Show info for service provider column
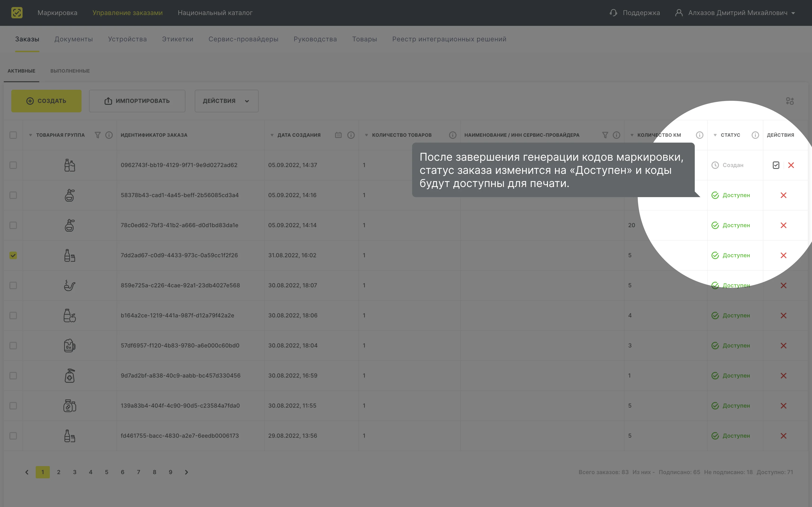The image size is (812, 507). click(617, 135)
